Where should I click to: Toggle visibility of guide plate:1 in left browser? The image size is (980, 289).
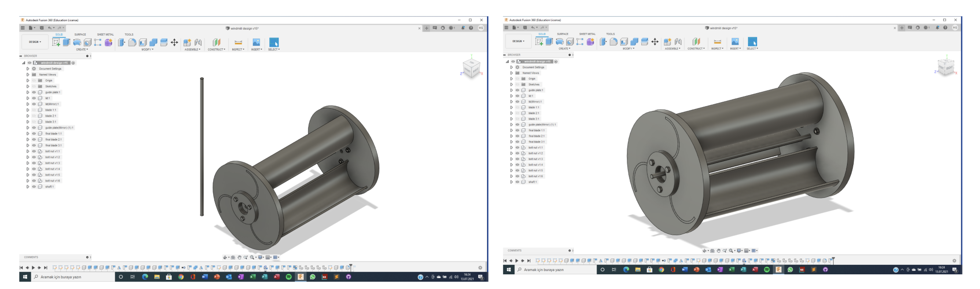tap(34, 92)
